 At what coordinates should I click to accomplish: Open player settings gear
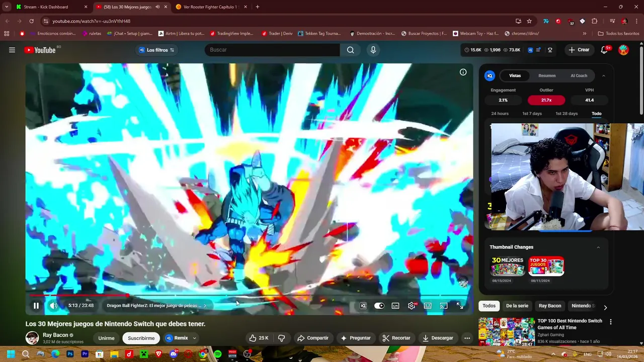[412, 306]
